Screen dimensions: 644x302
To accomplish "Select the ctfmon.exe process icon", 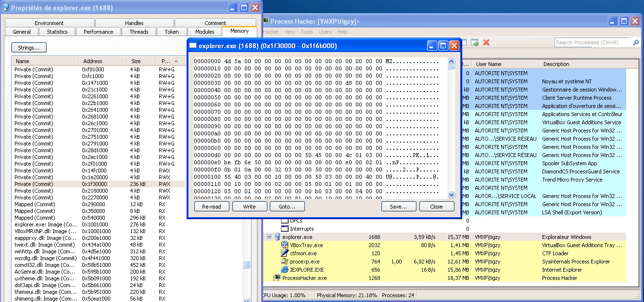I will click(x=285, y=253).
